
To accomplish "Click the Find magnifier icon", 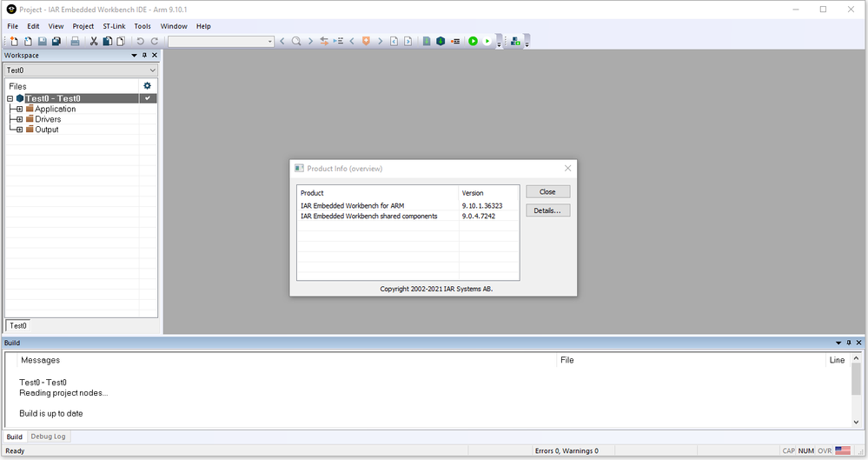I will pyautogui.click(x=296, y=41).
